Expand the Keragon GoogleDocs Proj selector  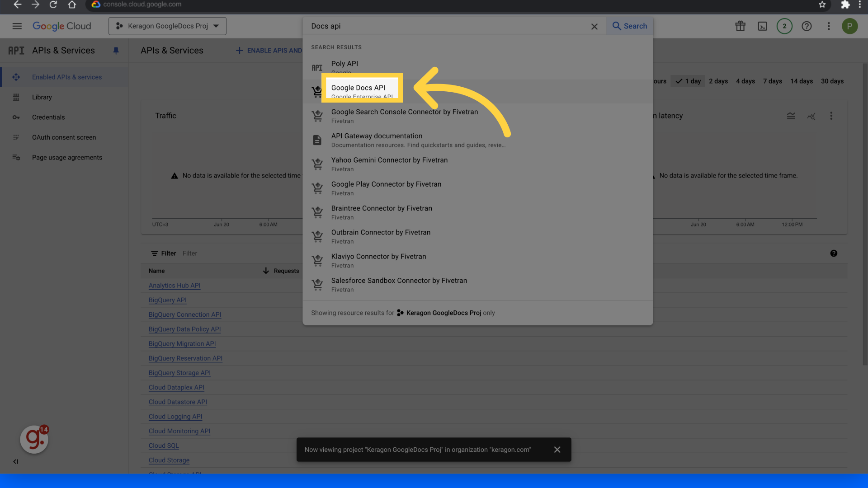(x=167, y=26)
